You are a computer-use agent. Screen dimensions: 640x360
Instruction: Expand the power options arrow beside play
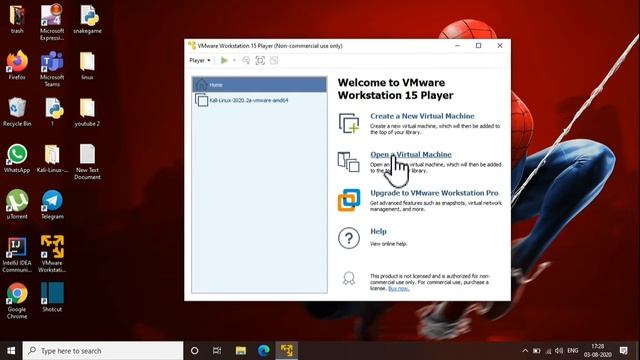click(x=234, y=60)
